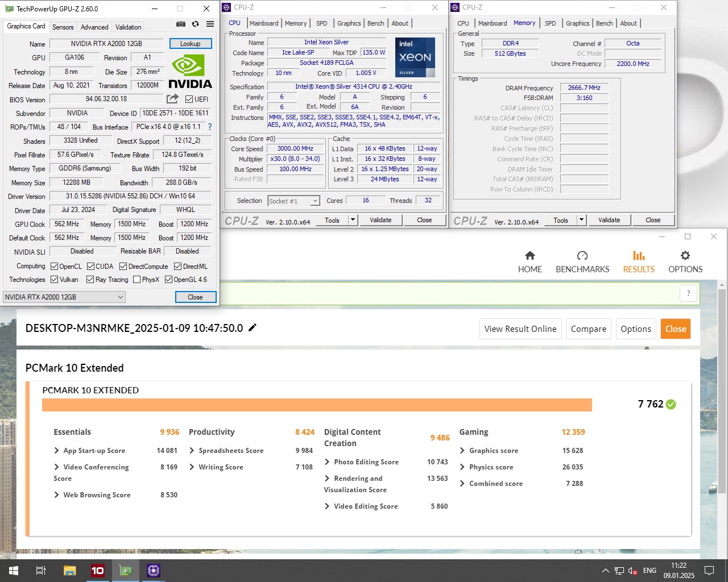Open the 3DMark HOME page icon
Image resolution: width=728 pixels, height=582 pixels.
(x=530, y=256)
